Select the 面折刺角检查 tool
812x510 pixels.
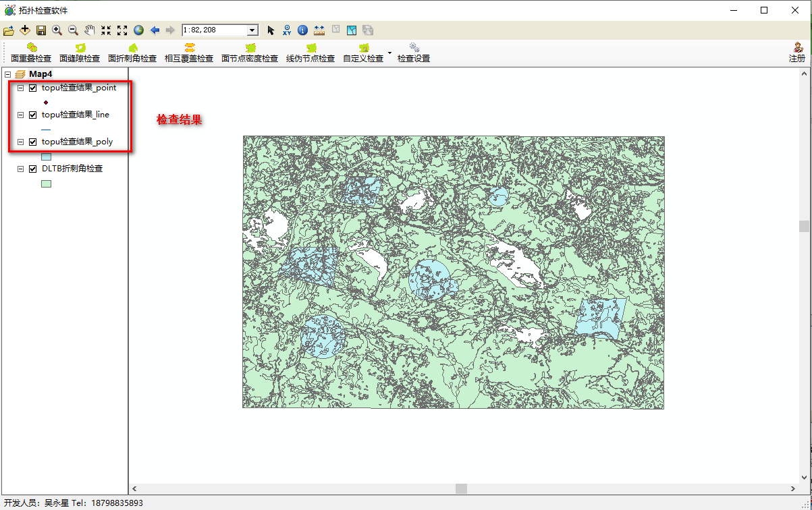[x=132, y=51]
